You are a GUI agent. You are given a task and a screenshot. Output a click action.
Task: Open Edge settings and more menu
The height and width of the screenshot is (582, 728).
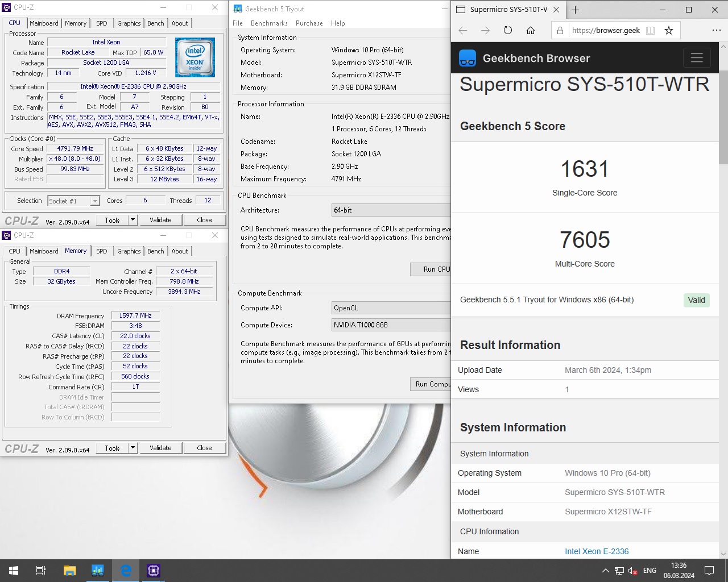click(x=716, y=31)
